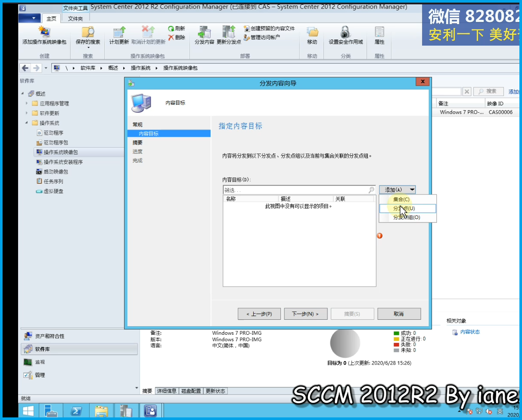Open the Windows Start button

pyautogui.click(x=28, y=411)
